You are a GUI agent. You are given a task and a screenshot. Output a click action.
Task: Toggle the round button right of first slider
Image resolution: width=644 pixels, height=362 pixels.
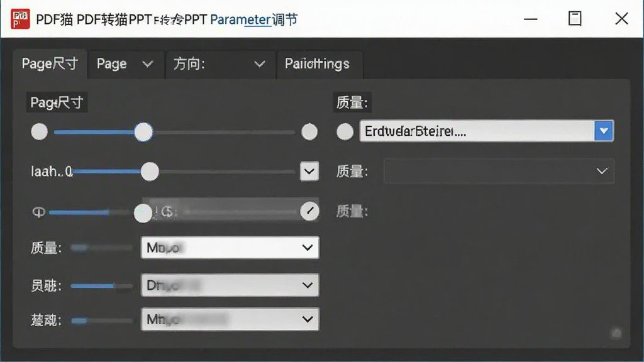(309, 132)
